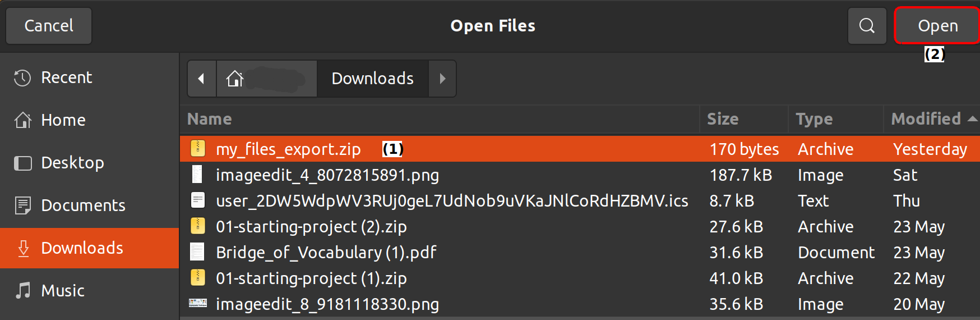
Task: Click the imageedit_8_9181118330.png thumbnail
Action: click(197, 304)
